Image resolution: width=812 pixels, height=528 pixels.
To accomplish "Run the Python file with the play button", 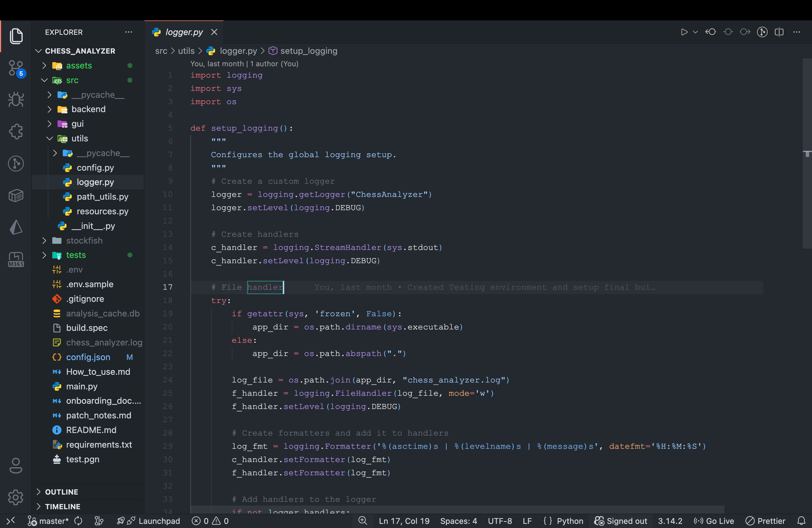I will tap(684, 32).
